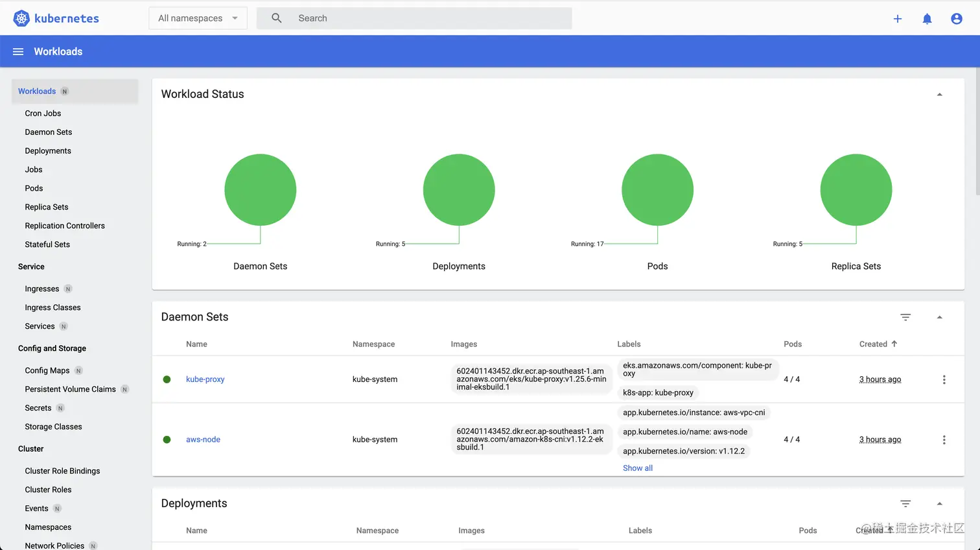Click the Replica Sets green status circle

(x=856, y=190)
